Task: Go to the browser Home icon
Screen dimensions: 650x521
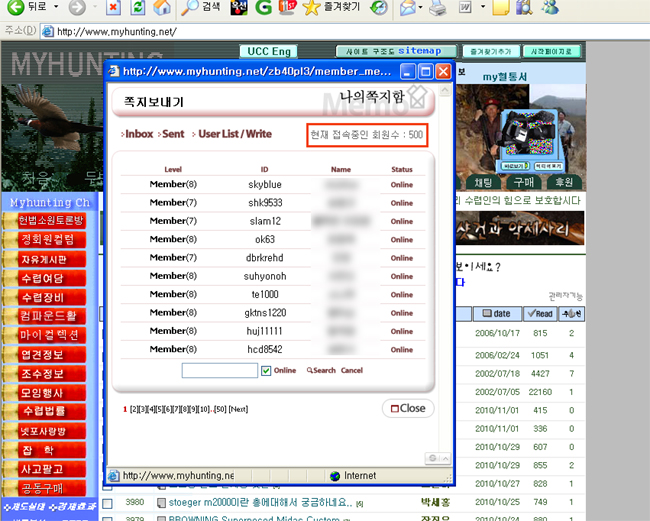Action: [160, 8]
